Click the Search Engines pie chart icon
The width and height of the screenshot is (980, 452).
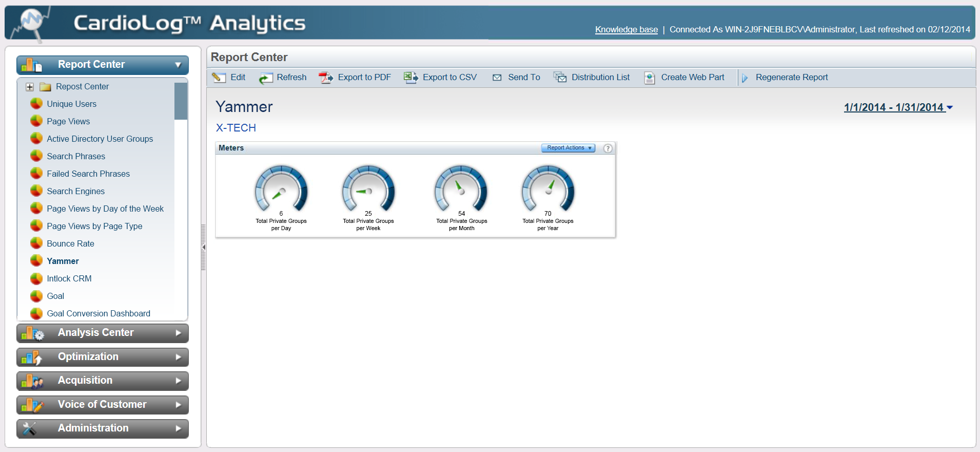[x=36, y=191]
